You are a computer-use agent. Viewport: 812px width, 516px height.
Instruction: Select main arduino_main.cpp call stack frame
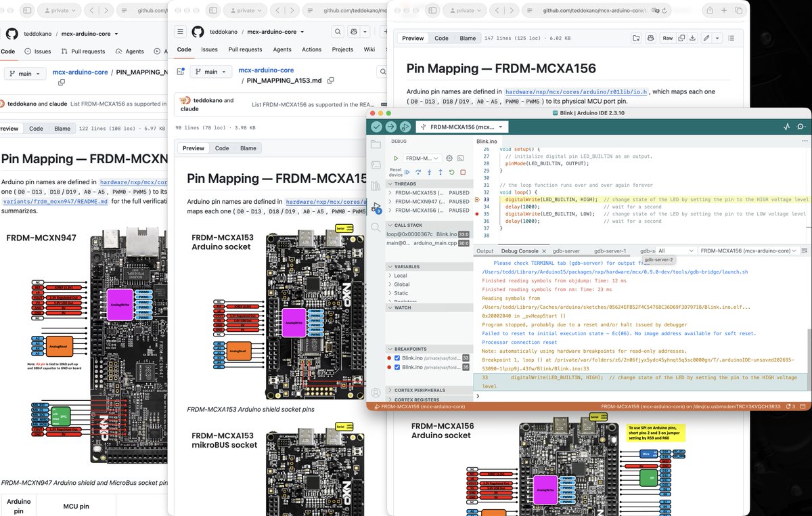428,242
